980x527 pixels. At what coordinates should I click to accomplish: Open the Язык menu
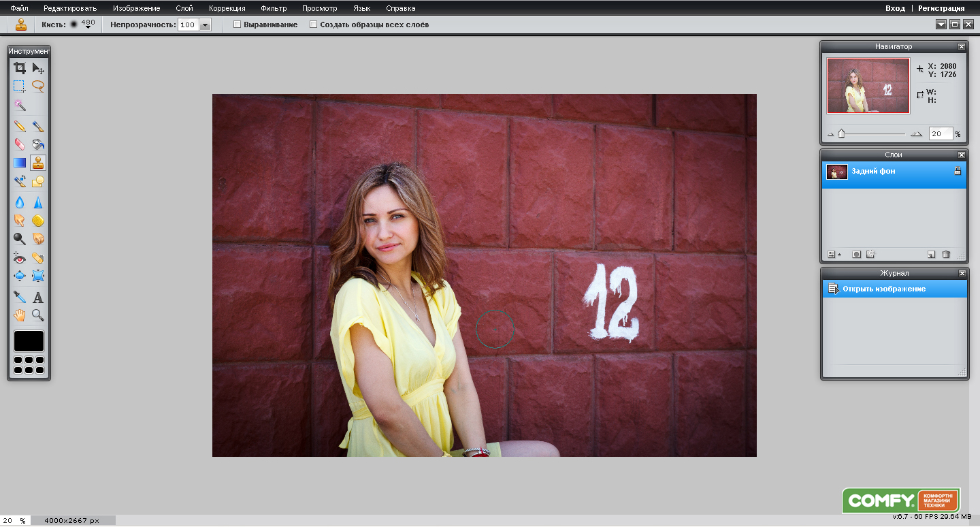coord(362,8)
